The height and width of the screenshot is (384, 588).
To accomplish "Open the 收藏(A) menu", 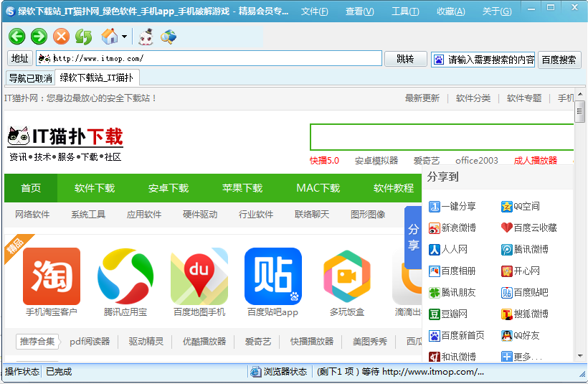I will click(450, 11).
